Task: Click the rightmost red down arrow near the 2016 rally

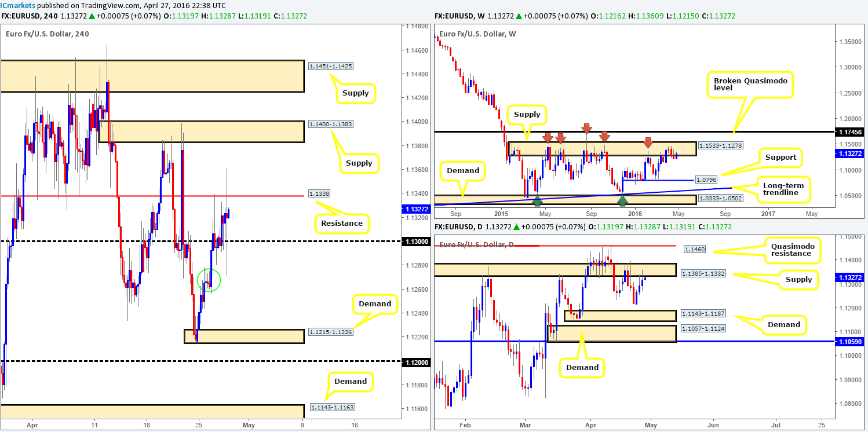Action: tap(648, 143)
